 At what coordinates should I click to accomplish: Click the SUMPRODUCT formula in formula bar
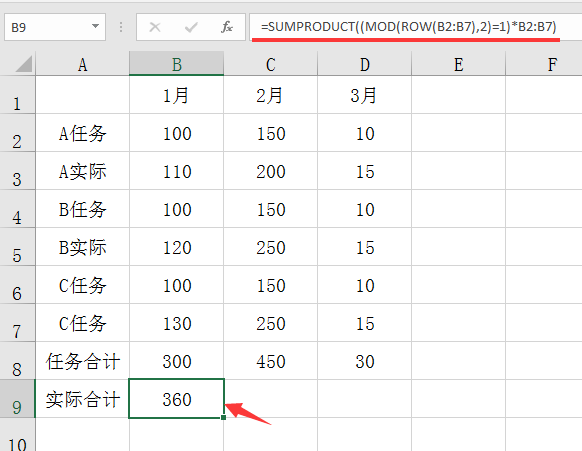tap(408, 27)
